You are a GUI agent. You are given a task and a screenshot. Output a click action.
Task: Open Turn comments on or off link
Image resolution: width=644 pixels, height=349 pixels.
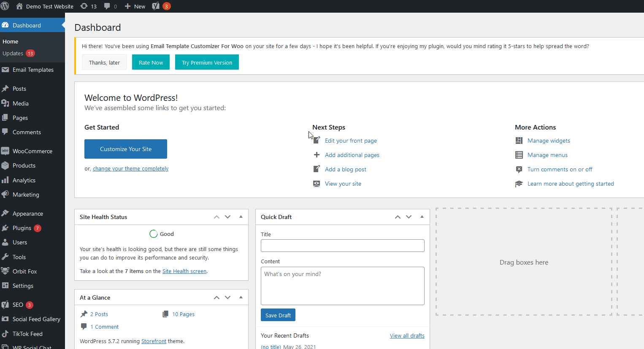560,169
